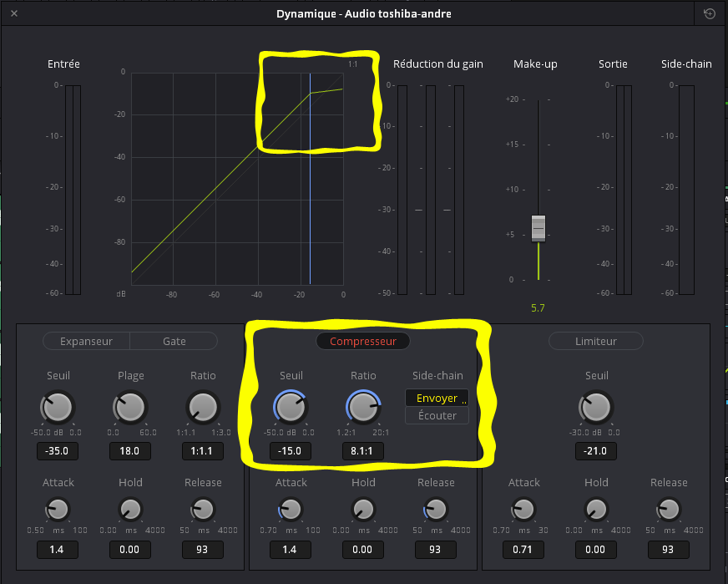
Task: Click the Compresseur Hold field showing 0.00
Action: click(x=363, y=550)
